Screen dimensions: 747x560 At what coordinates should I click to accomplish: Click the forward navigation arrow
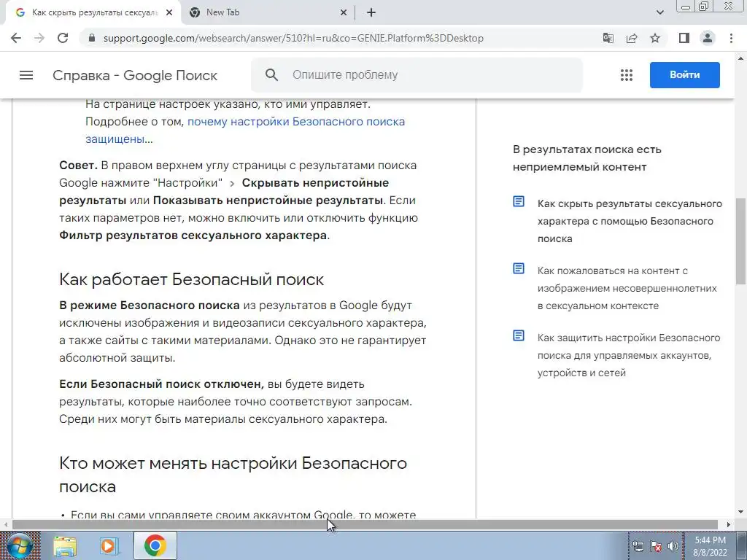click(39, 38)
